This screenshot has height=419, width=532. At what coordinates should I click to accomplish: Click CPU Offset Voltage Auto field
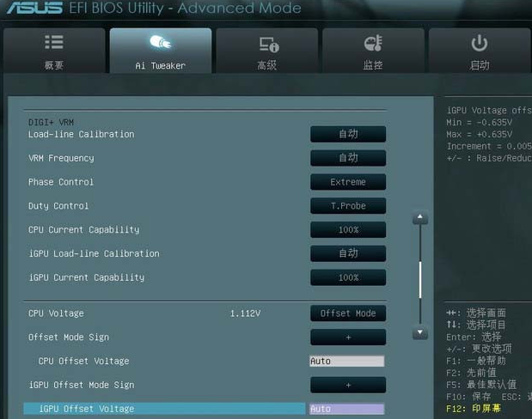click(x=346, y=361)
